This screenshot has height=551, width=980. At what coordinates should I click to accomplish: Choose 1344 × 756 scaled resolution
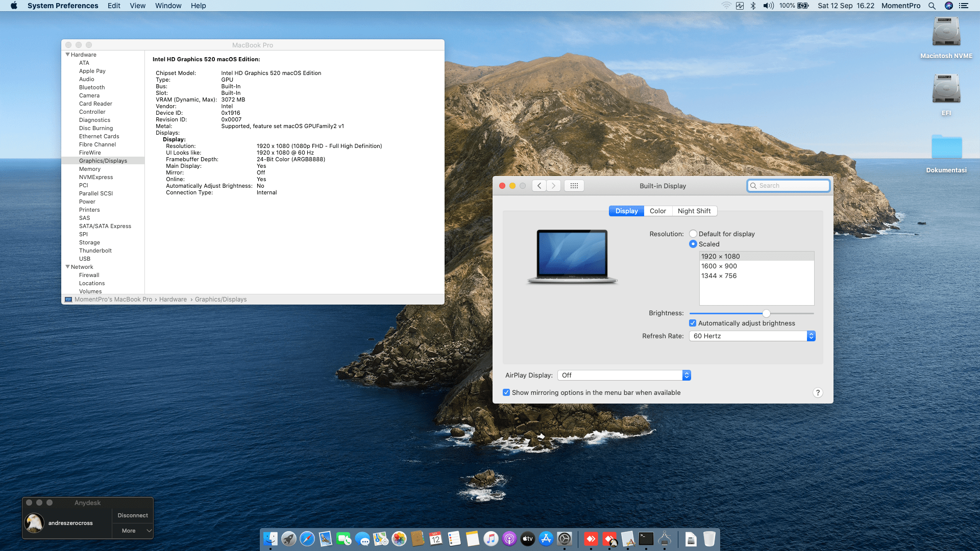pyautogui.click(x=756, y=275)
